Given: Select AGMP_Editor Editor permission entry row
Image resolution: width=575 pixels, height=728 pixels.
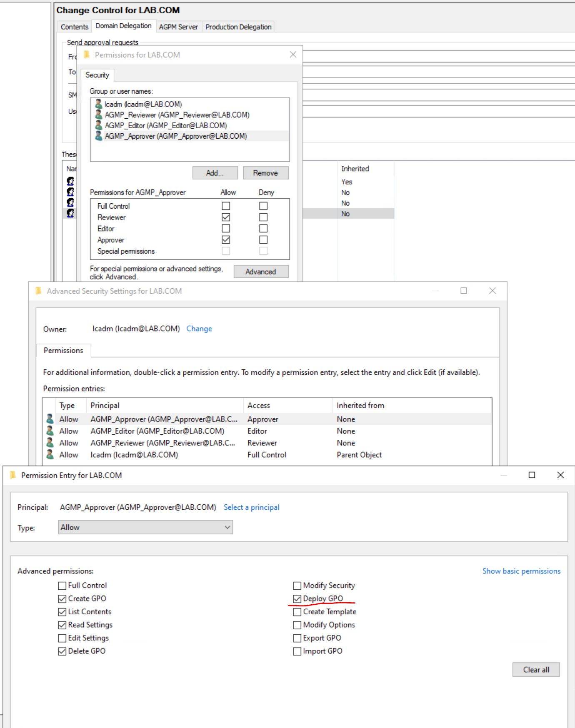Looking at the screenshot, I should [x=267, y=431].
